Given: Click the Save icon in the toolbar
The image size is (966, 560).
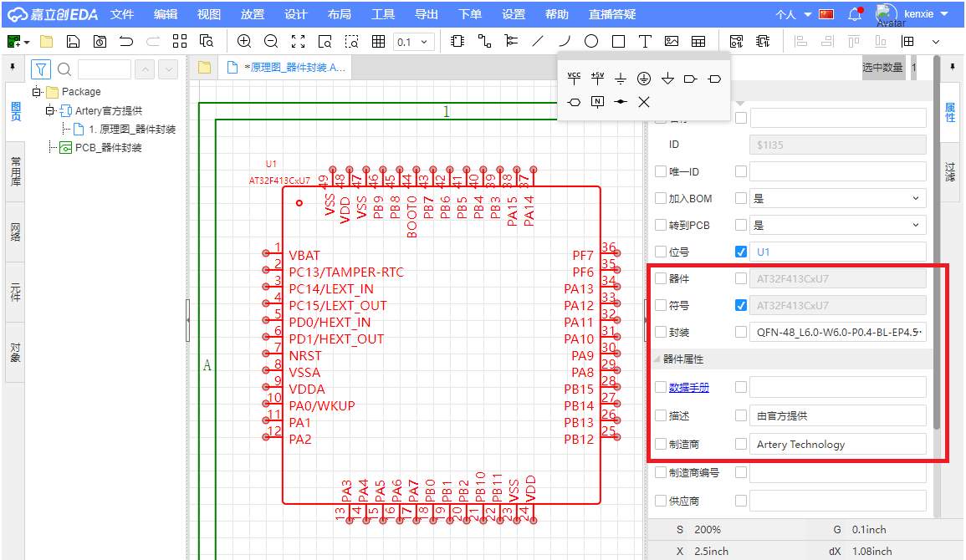Looking at the screenshot, I should coord(73,41).
